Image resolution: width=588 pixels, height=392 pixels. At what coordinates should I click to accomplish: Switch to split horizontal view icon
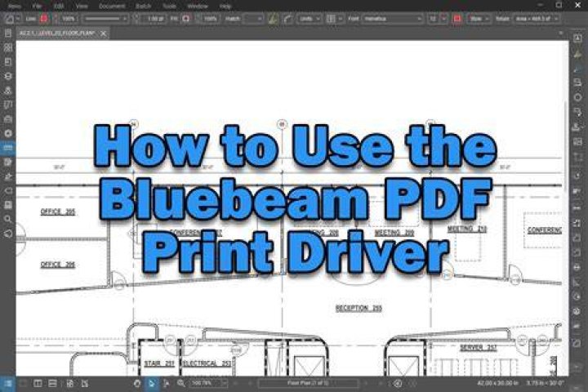[52, 383]
